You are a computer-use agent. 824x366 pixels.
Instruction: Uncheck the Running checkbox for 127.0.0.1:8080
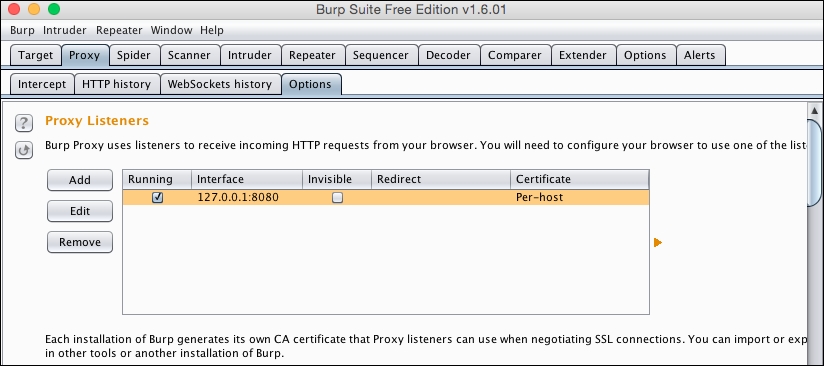[x=157, y=197]
